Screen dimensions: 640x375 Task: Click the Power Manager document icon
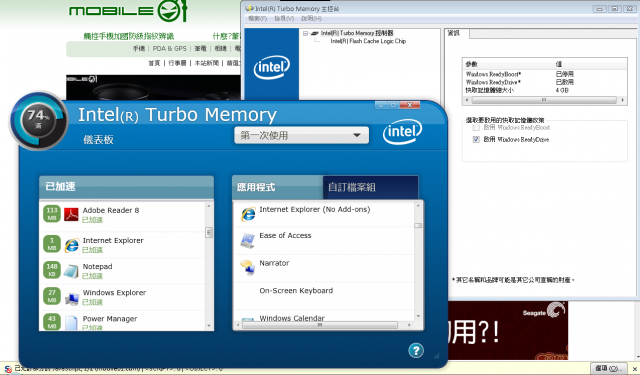pos(71,322)
